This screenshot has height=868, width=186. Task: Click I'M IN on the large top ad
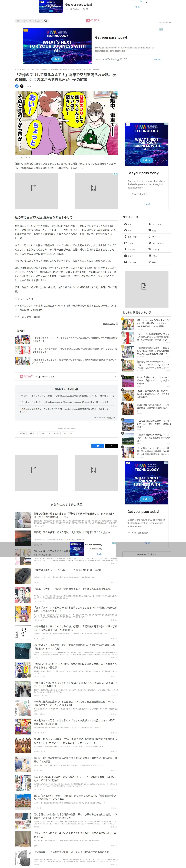(57, 59)
